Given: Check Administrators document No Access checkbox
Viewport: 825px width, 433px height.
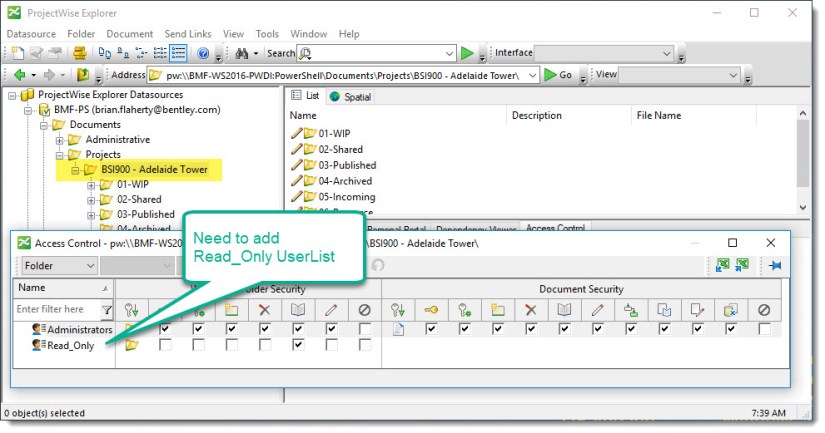Looking at the screenshot, I should pyautogui.click(x=764, y=329).
